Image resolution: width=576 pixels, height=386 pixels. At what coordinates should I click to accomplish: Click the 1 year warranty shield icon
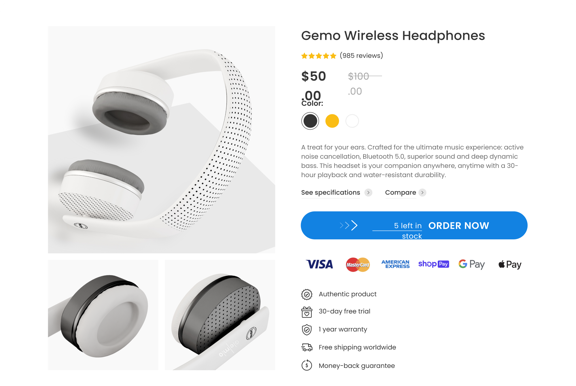pos(307,329)
